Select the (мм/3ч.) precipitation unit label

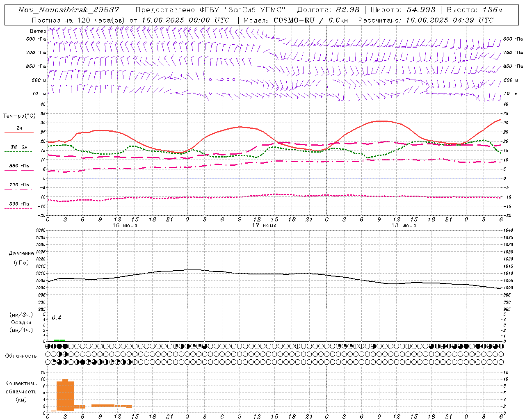pyautogui.click(x=21, y=315)
